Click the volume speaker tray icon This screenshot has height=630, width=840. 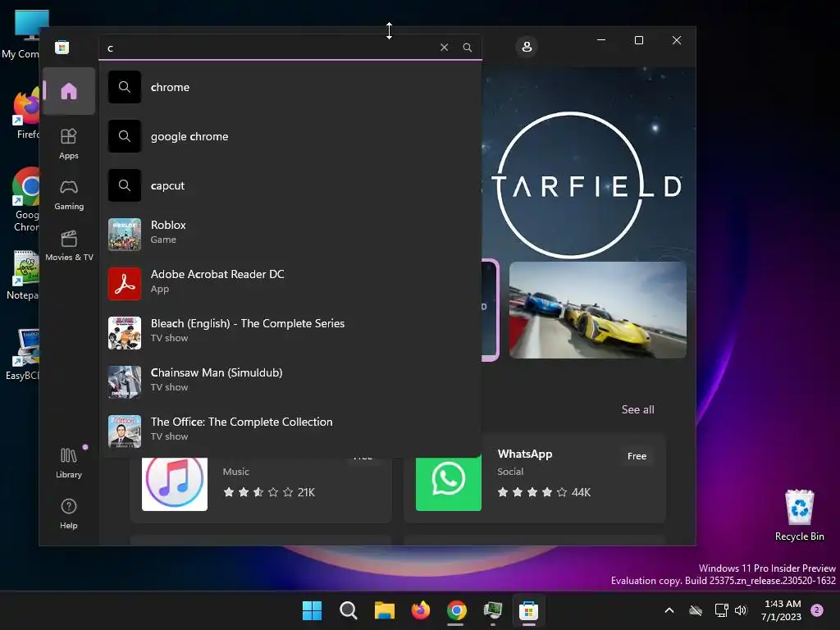point(741,610)
